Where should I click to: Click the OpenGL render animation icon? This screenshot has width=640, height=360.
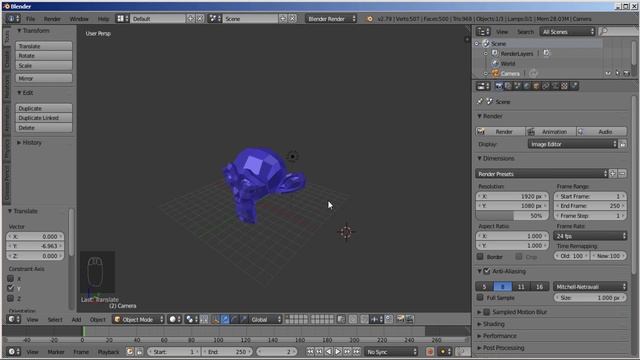point(409,320)
